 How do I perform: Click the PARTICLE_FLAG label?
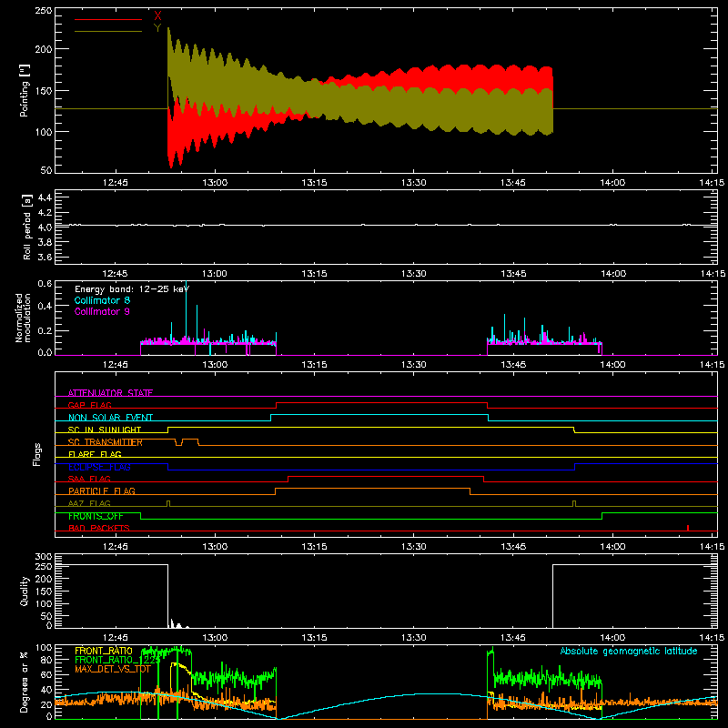coord(102,490)
